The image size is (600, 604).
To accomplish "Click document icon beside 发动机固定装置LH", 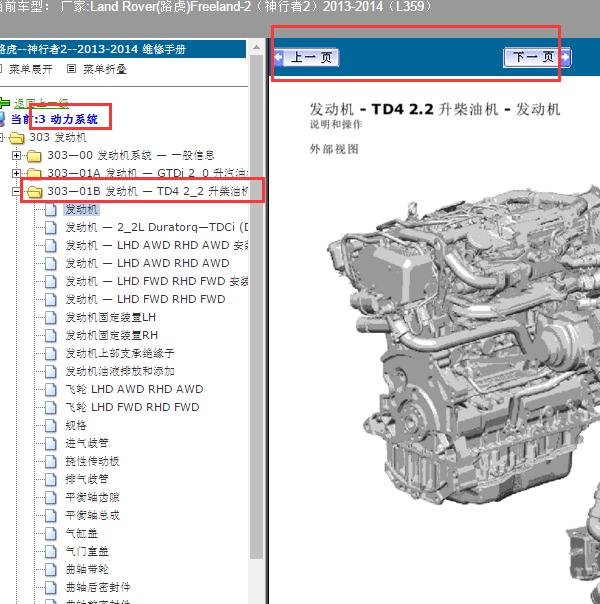I will 50,318.
